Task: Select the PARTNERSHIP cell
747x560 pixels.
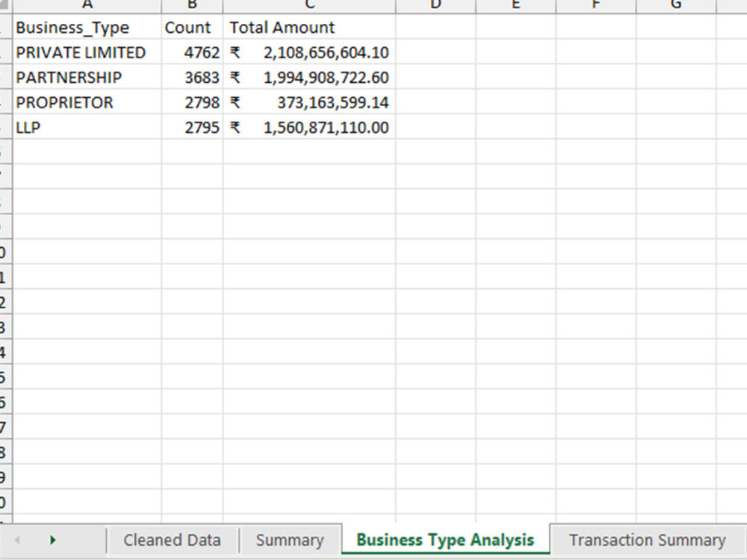Action: click(87, 77)
